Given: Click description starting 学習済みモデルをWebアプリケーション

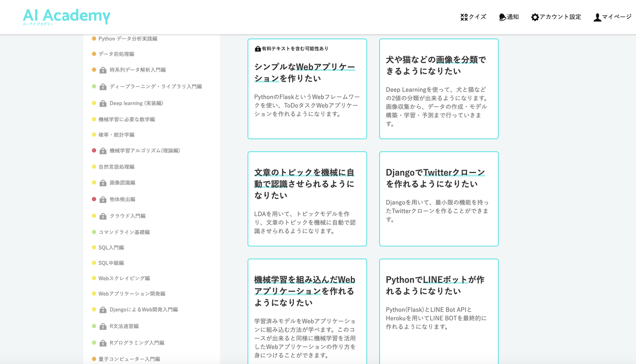Looking at the screenshot, I should click(305, 338).
